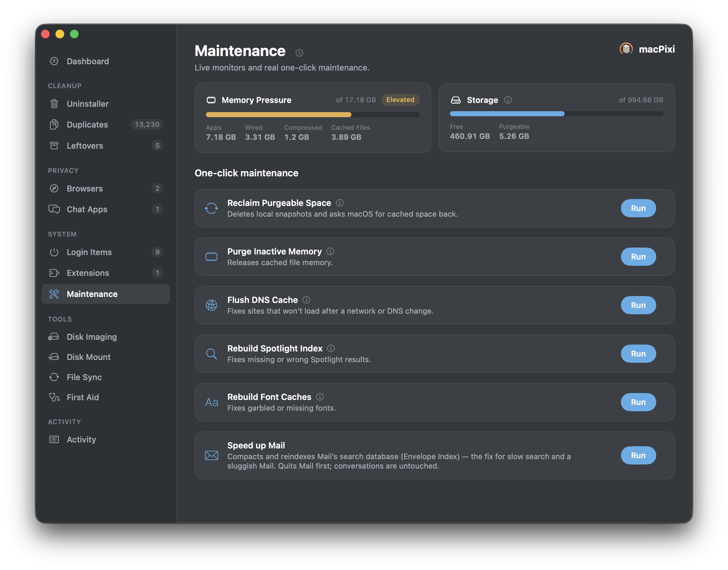Click the macPixi logo icon
The width and height of the screenshot is (728, 570).
click(x=626, y=49)
